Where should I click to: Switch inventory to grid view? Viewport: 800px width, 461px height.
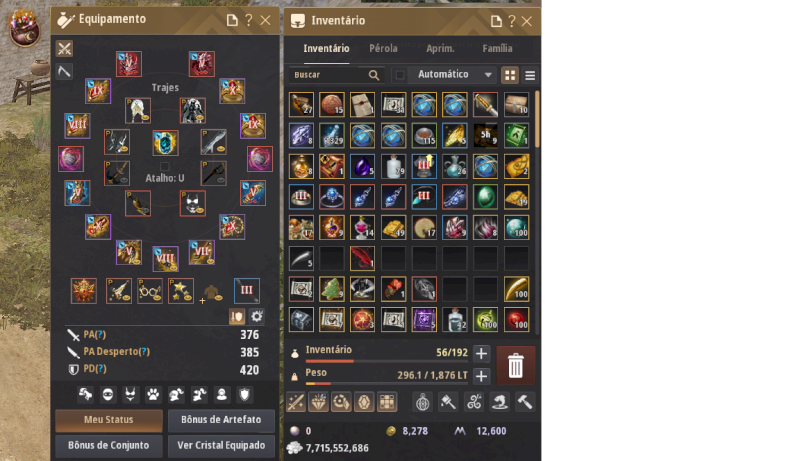[510, 75]
